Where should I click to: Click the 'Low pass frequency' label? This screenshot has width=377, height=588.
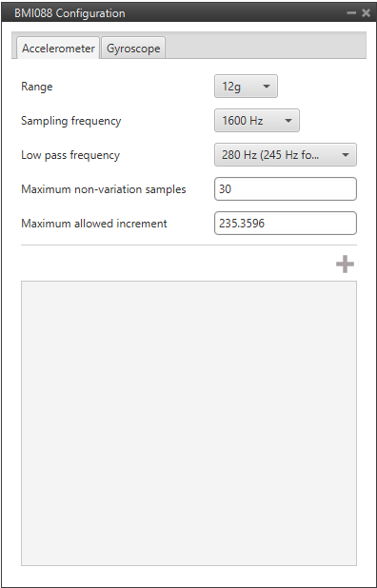tap(70, 155)
